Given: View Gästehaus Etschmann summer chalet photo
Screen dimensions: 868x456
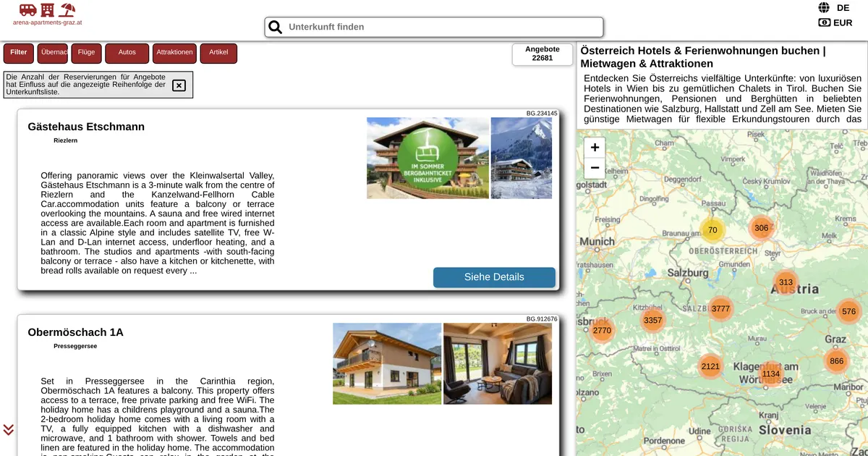Looking at the screenshot, I should point(427,159).
